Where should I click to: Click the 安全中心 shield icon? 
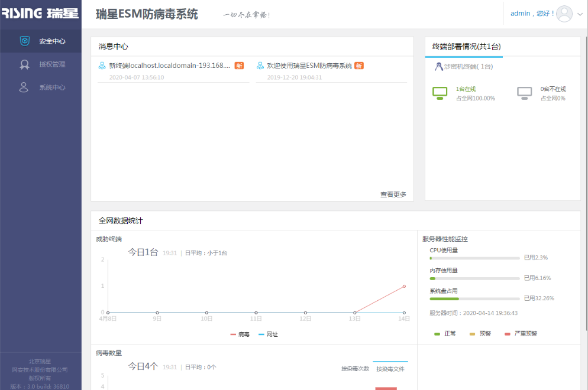point(25,41)
